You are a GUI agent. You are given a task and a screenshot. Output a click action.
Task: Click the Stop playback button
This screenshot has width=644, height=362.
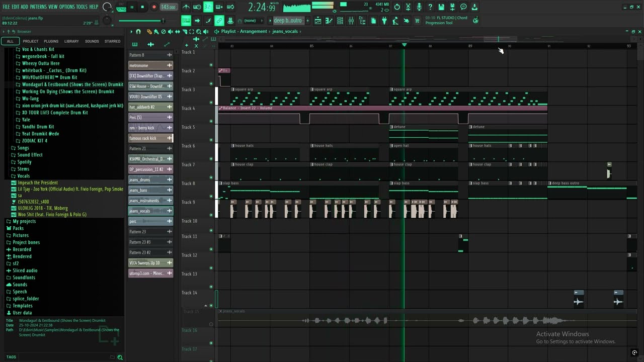click(142, 7)
